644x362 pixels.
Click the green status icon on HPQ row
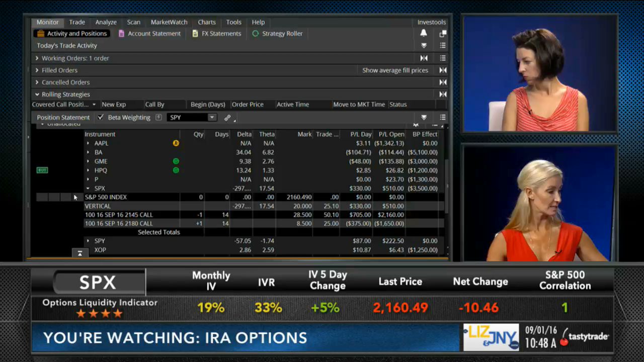point(176,170)
